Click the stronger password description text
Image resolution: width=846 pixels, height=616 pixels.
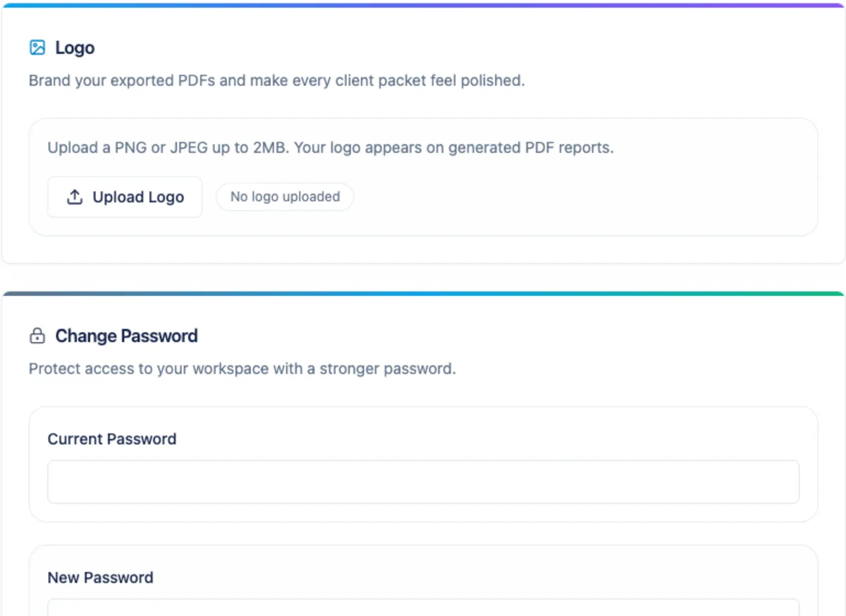coord(242,368)
